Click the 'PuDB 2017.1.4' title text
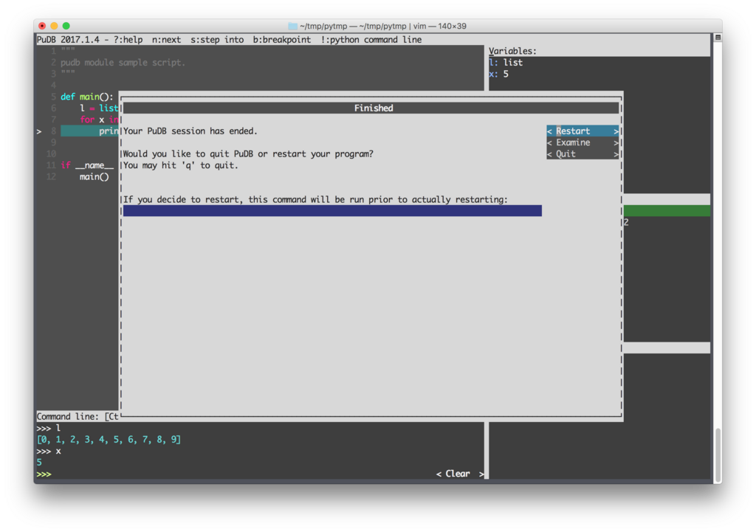The width and height of the screenshot is (756, 532). 68,40
